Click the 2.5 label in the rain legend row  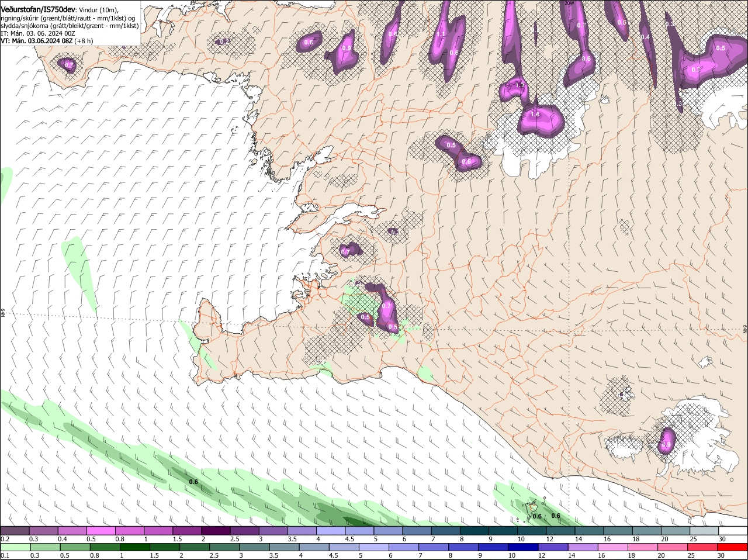pyautogui.click(x=214, y=555)
